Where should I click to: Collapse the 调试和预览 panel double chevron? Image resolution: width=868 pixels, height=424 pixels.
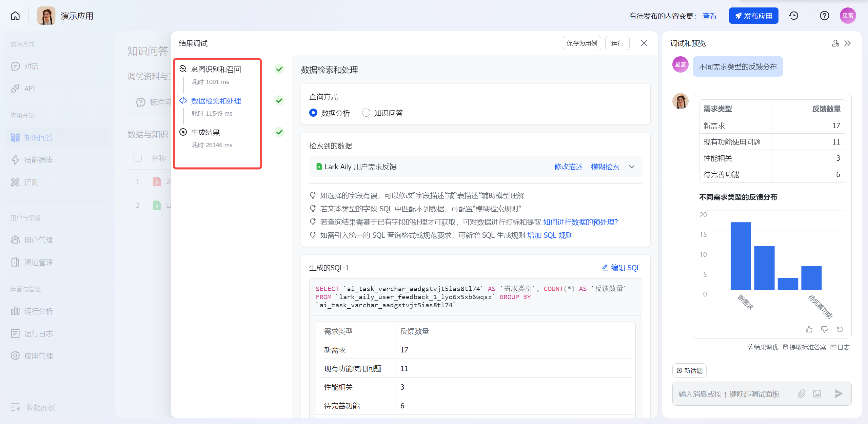[847, 43]
